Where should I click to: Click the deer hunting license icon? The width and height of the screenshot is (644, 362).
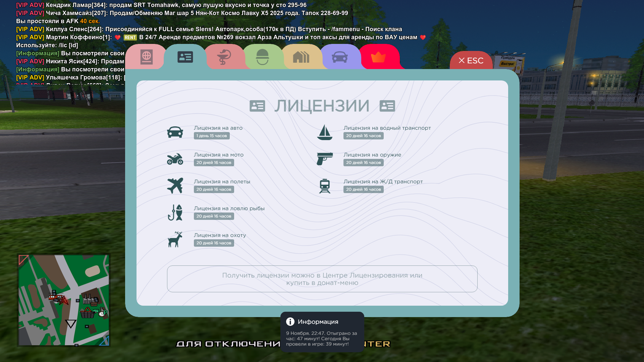[x=175, y=239]
